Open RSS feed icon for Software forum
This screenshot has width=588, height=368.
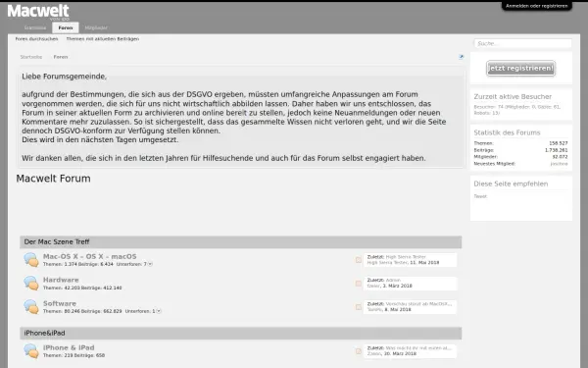[x=359, y=307]
